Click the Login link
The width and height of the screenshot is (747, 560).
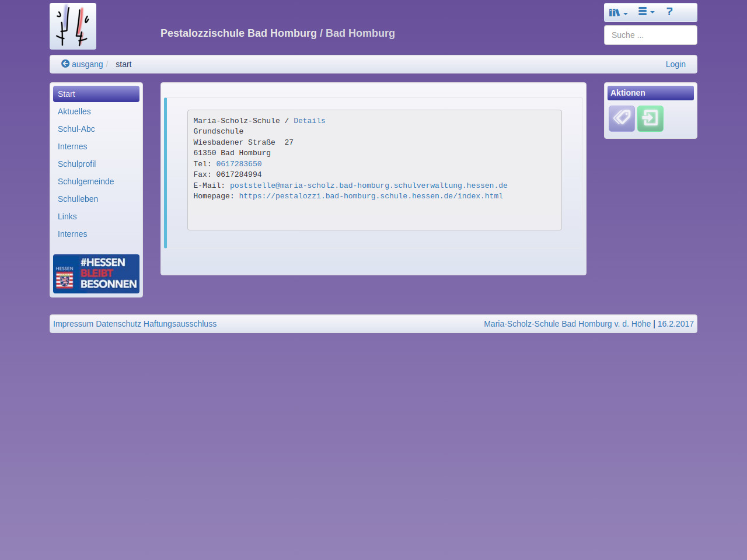[x=675, y=64]
